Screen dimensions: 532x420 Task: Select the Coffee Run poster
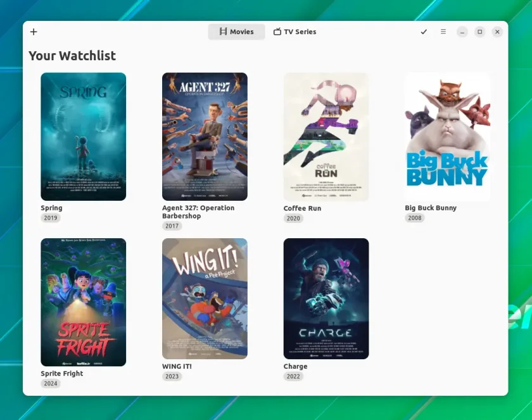[326, 137]
